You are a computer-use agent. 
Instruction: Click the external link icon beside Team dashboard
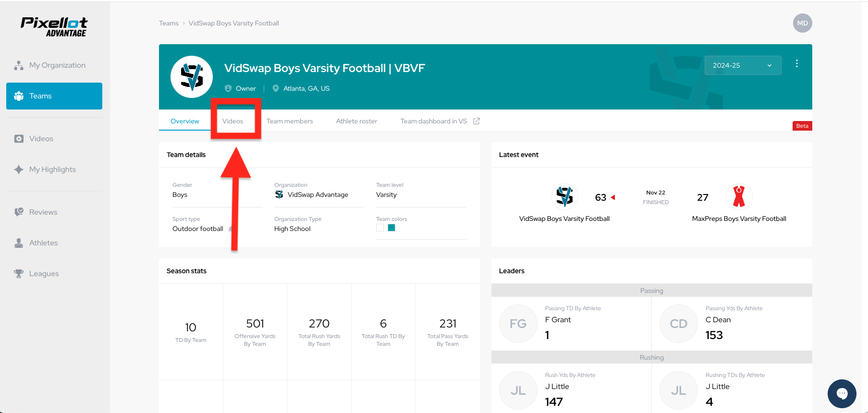point(477,121)
